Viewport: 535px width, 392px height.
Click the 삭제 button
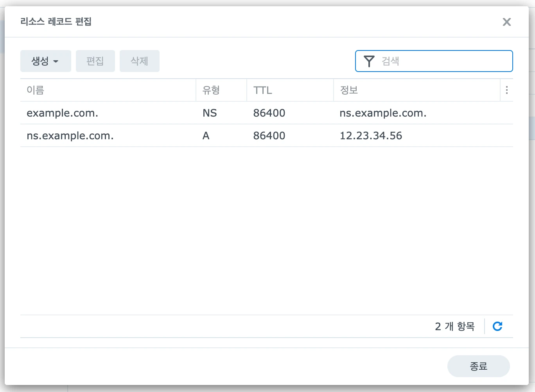click(x=140, y=61)
